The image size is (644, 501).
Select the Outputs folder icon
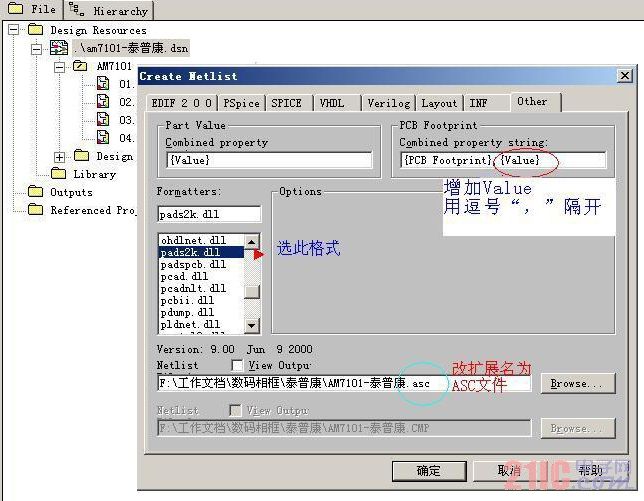click(35, 192)
